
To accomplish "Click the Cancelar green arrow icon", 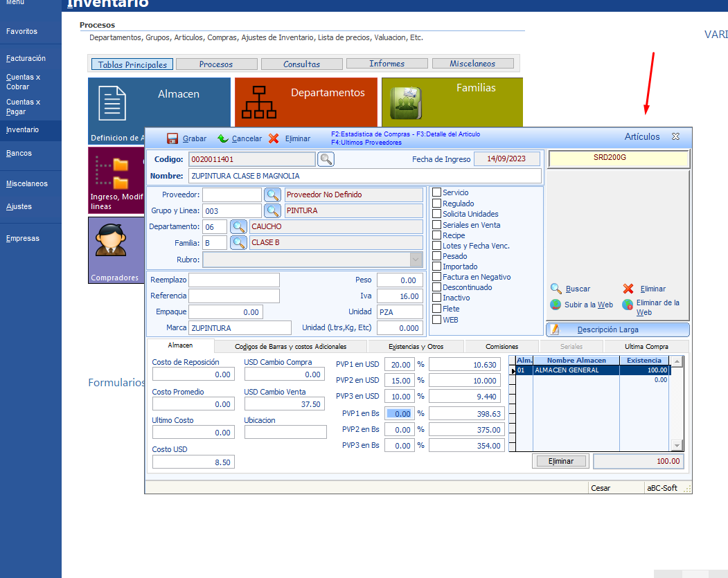I will click(222, 138).
